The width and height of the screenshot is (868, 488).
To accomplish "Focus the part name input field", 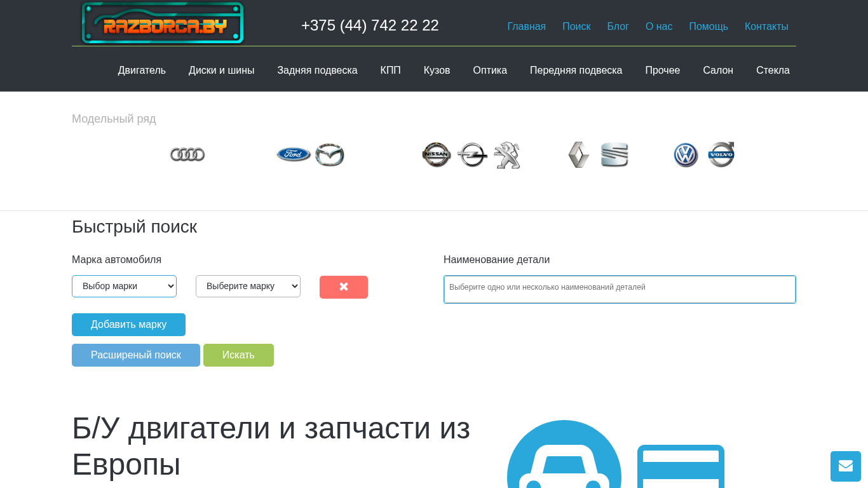I will pyautogui.click(x=620, y=289).
